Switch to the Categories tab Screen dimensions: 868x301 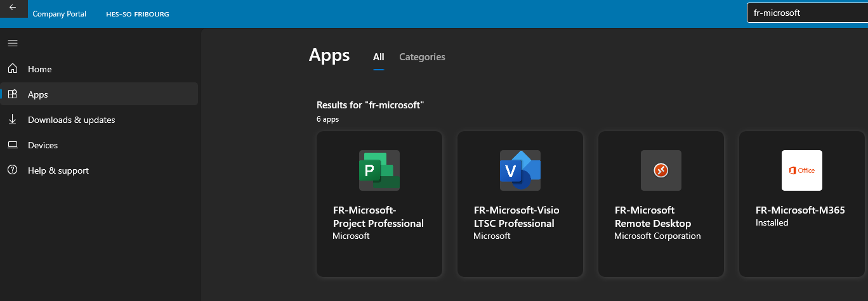[x=422, y=57]
